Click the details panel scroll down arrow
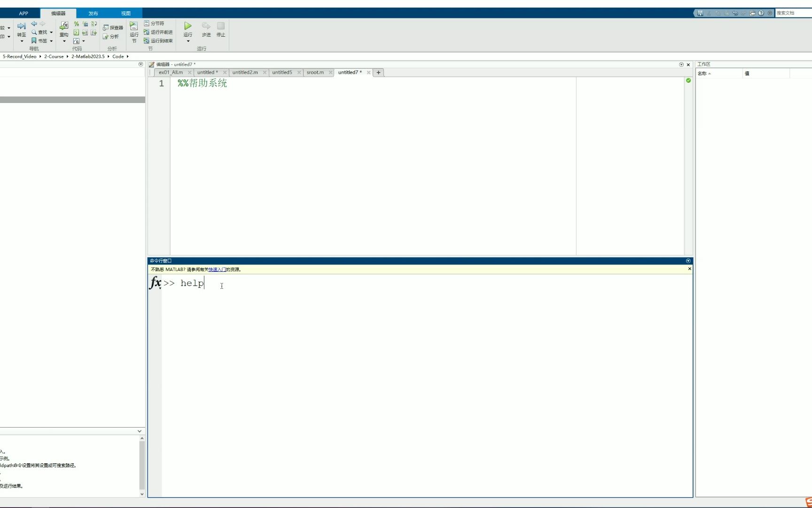 tap(142, 494)
